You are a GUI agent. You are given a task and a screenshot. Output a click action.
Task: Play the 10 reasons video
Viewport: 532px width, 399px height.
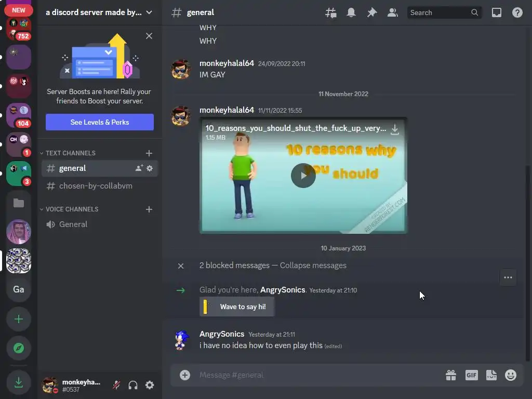point(303,176)
